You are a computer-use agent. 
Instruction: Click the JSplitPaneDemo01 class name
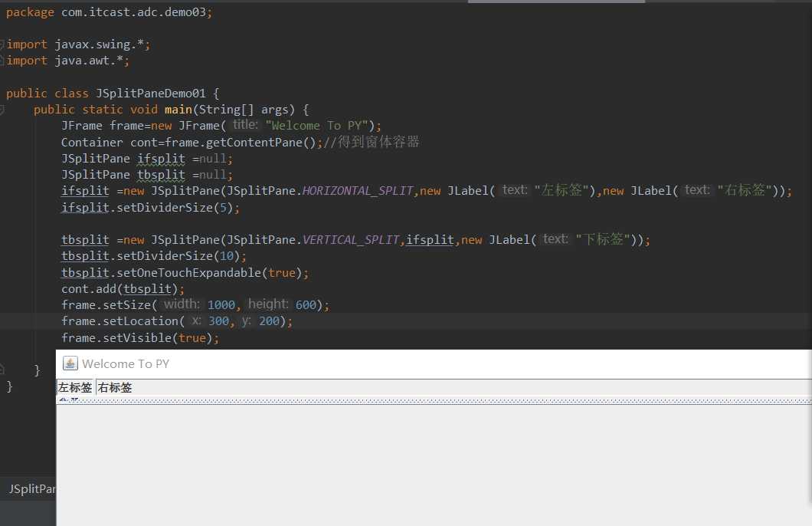(151, 94)
